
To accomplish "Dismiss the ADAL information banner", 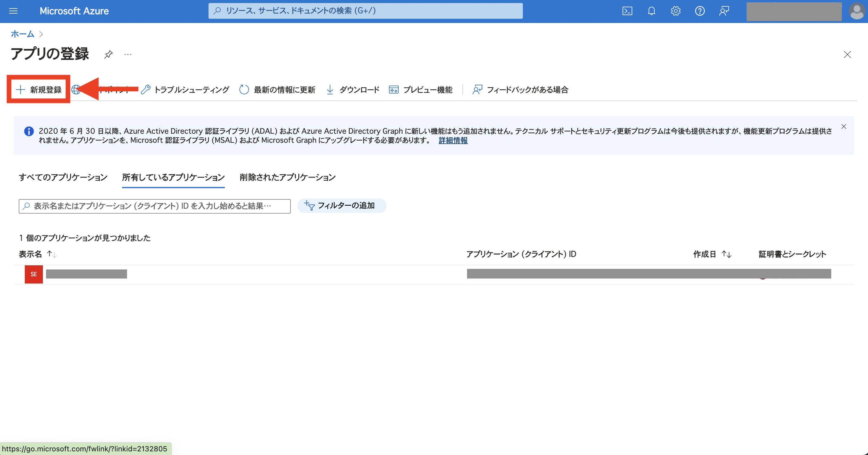I will [x=844, y=126].
